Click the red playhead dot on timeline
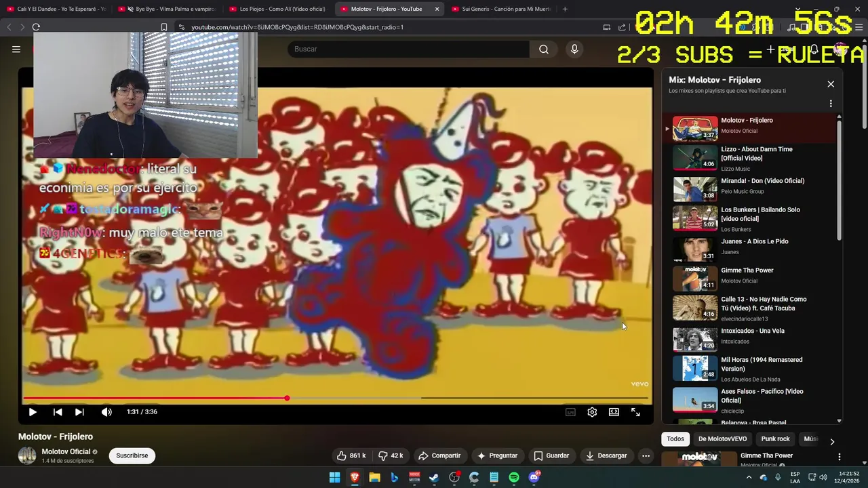 click(287, 398)
